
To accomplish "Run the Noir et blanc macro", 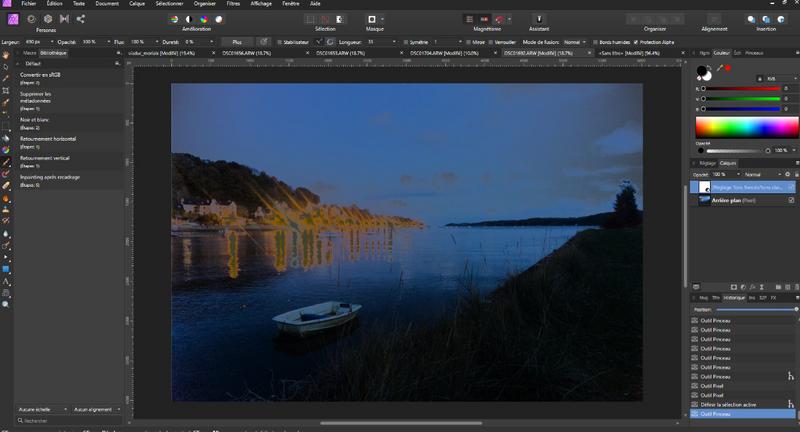I will point(34,120).
